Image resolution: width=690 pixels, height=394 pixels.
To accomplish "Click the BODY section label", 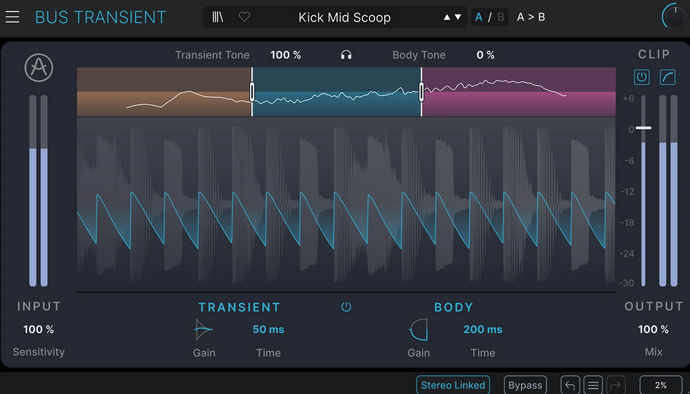I will coord(454,307).
